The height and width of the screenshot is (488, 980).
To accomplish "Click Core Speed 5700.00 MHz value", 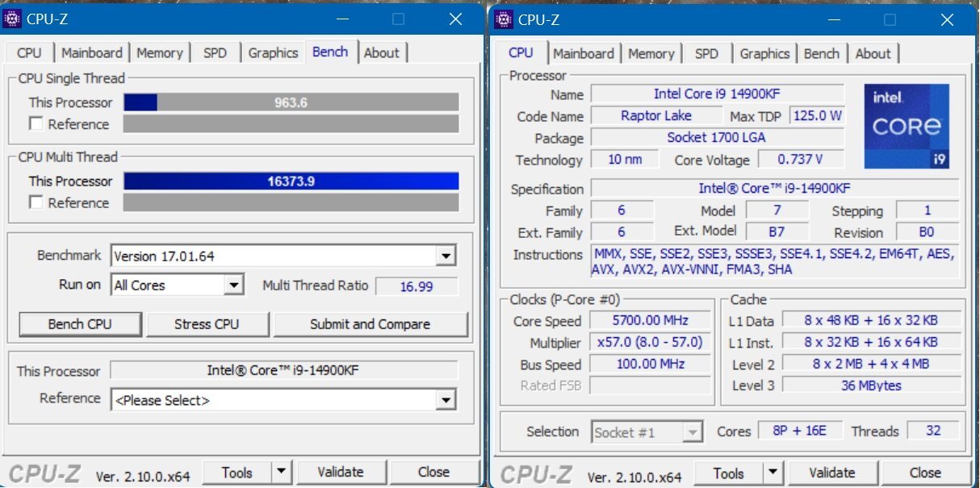I will pos(649,320).
